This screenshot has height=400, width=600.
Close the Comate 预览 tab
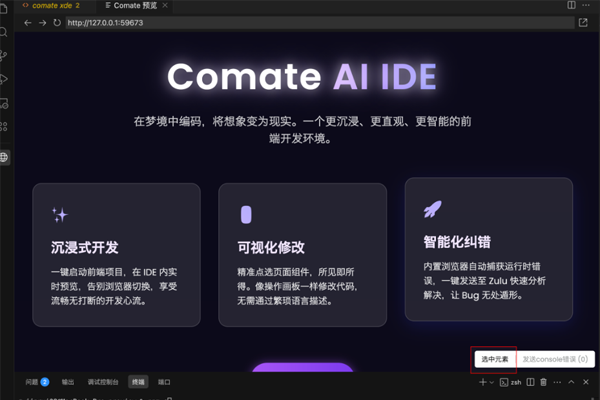click(x=165, y=5)
